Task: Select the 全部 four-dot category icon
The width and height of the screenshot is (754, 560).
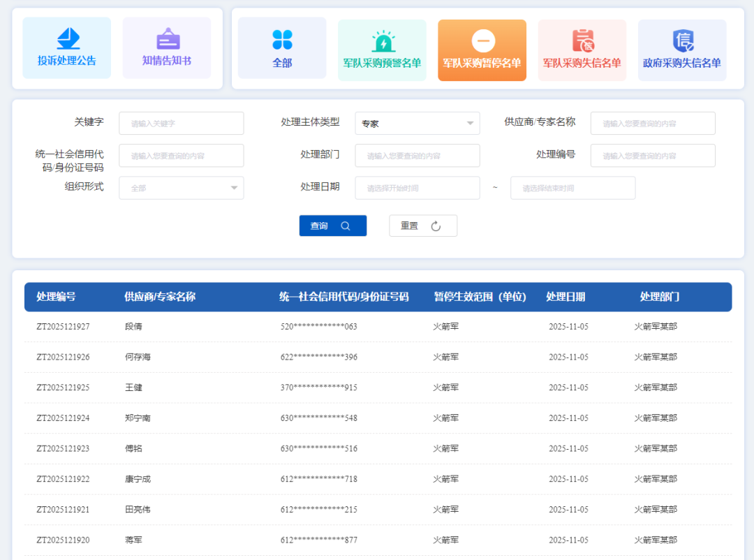Action: pyautogui.click(x=281, y=40)
